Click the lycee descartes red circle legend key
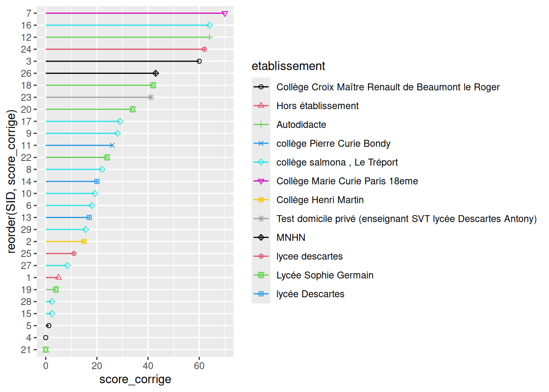The image size is (549, 392). (x=261, y=256)
